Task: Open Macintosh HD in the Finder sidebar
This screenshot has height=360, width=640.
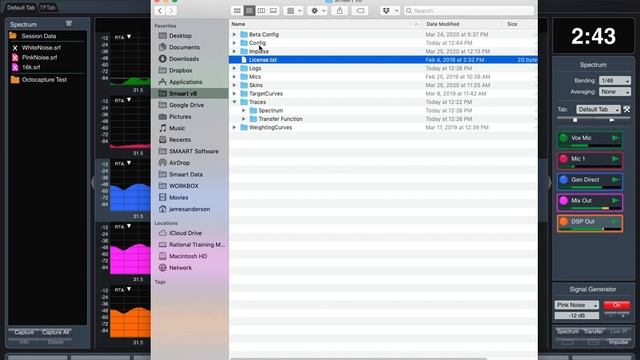Action: point(188,256)
